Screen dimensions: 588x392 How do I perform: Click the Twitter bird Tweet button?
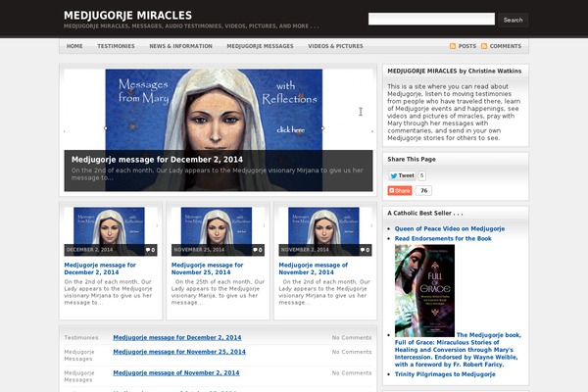[x=402, y=175]
